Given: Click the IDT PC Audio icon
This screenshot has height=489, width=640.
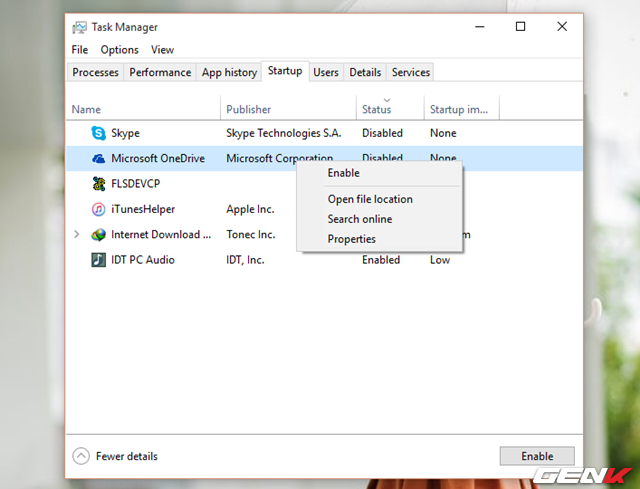Looking at the screenshot, I should 98,260.
